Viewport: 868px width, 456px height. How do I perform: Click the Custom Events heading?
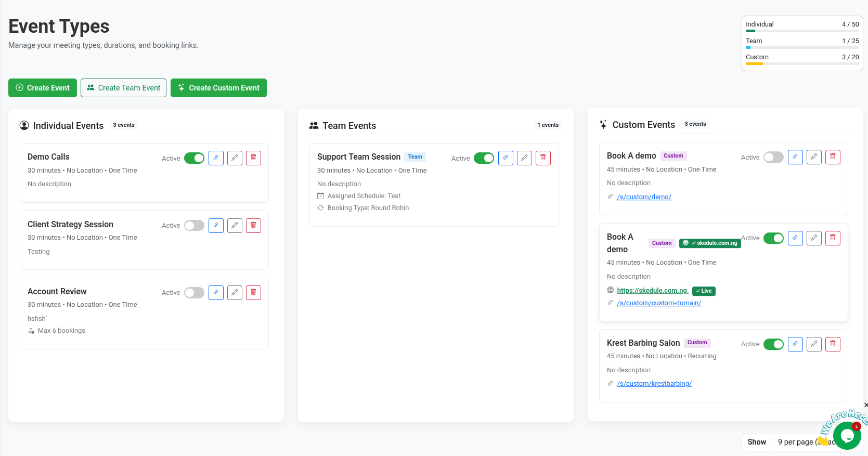click(643, 125)
